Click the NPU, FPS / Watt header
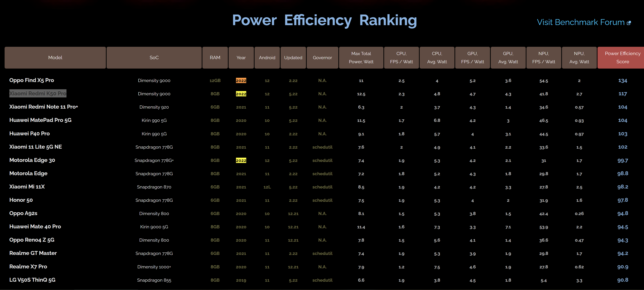Screen dimensions: 644x290 pos(543,58)
